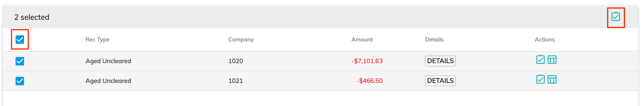Sort by the Company column header
644x106 pixels.
click(241, 39)
